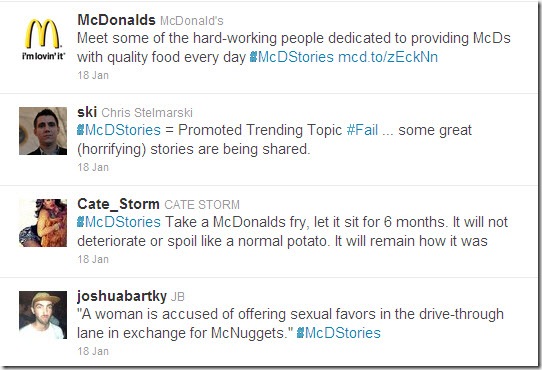The image size is (542, 370).
Task: Click the CATE STORM display name
Action: 202,205
